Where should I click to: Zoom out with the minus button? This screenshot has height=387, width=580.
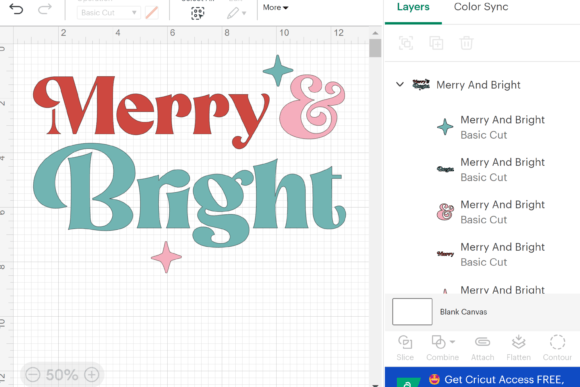coord(33,375)
